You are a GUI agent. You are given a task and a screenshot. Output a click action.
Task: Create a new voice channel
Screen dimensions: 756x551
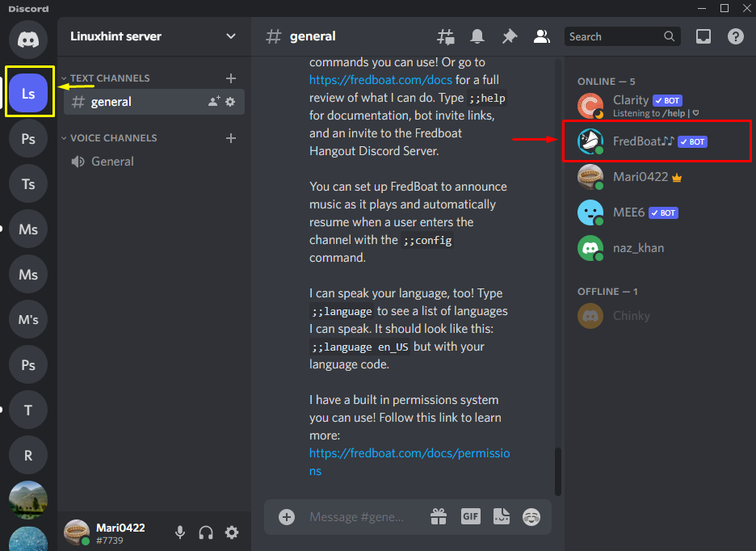231,138
